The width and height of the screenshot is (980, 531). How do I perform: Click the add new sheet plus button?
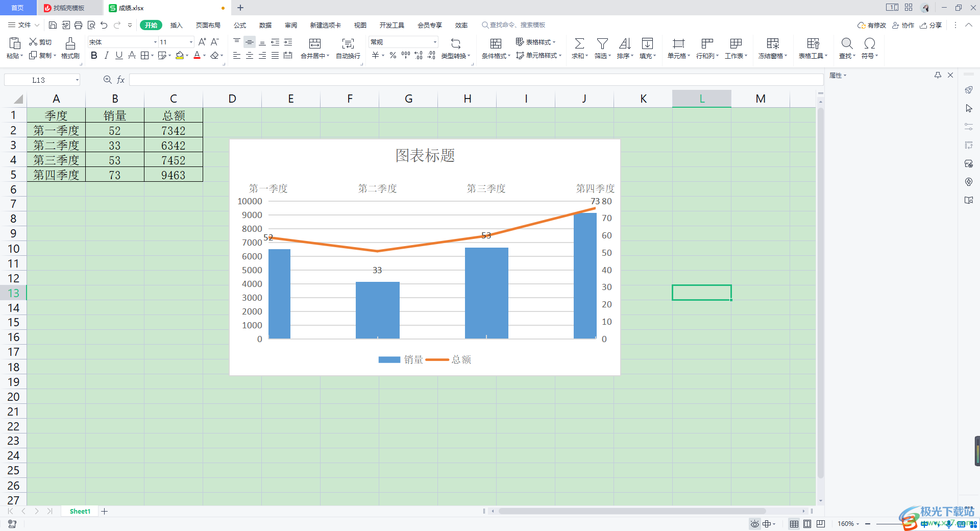(x=105, y=511)
